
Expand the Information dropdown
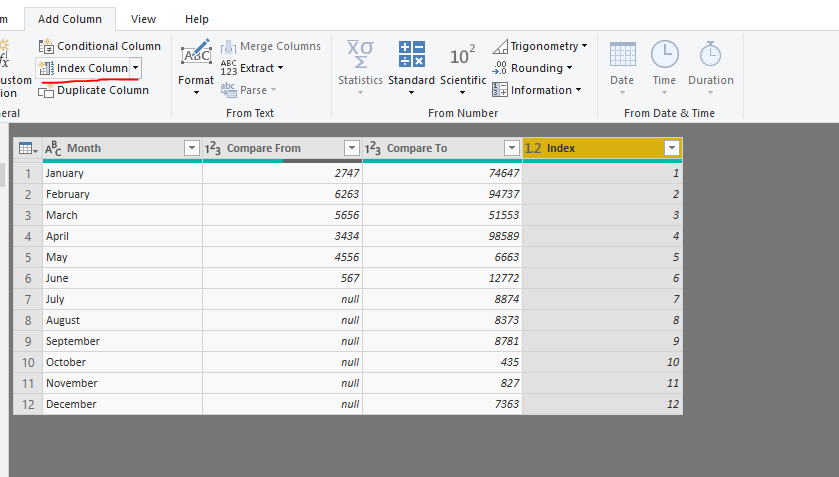[x=578, y=90]
